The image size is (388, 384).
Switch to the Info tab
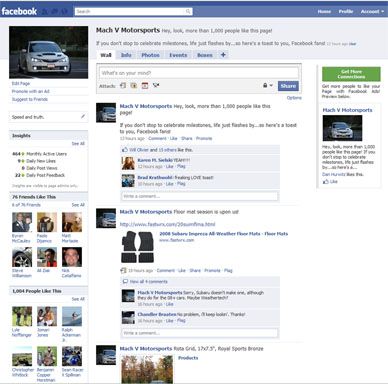126,55
